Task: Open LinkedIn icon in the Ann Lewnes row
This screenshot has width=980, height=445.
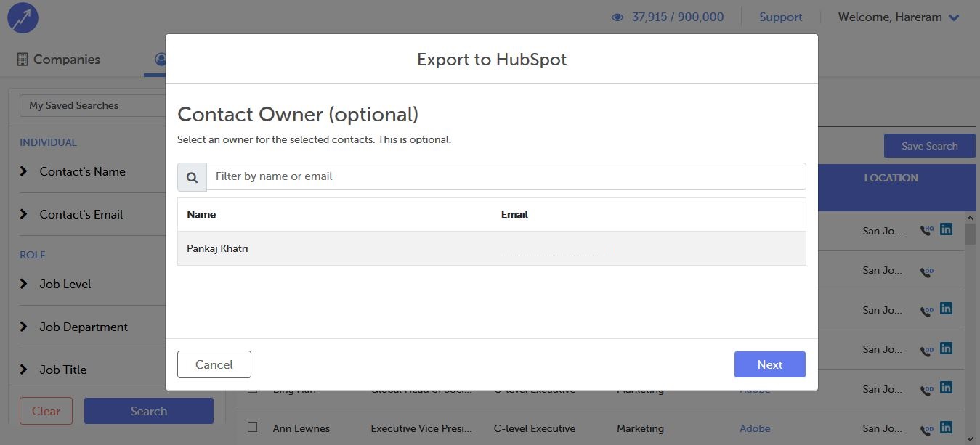Action: tap(946, 427)
